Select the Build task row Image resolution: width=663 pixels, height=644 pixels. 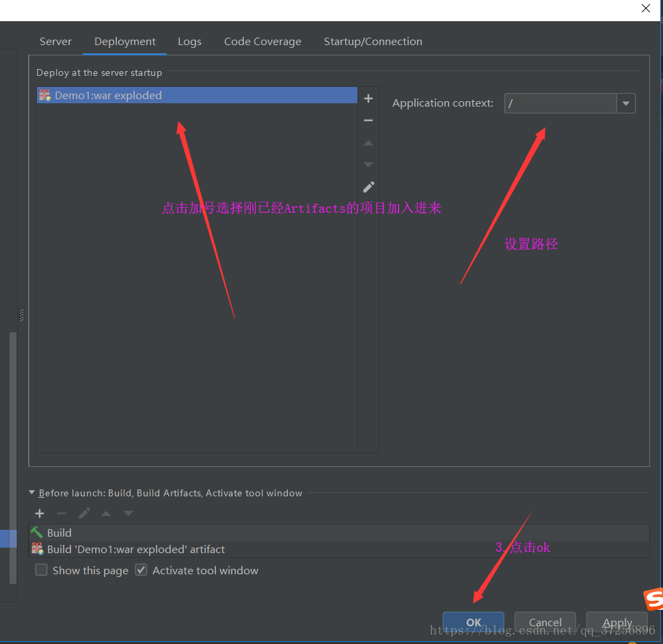pos(339,533)
